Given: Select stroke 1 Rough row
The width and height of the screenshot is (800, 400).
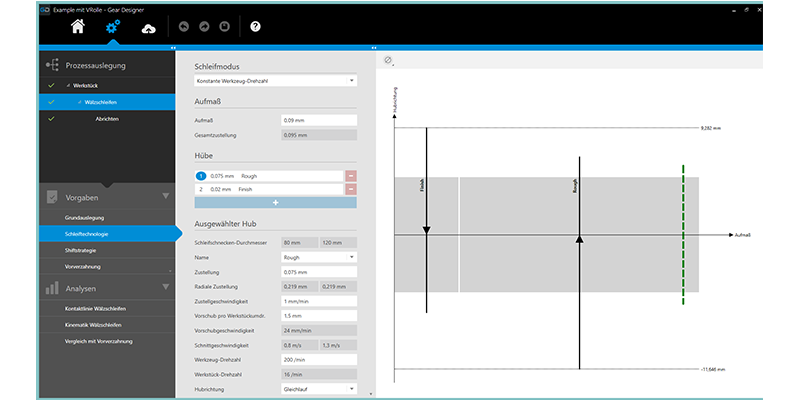Looking at the screenshot, I should (x=268, y=176).
